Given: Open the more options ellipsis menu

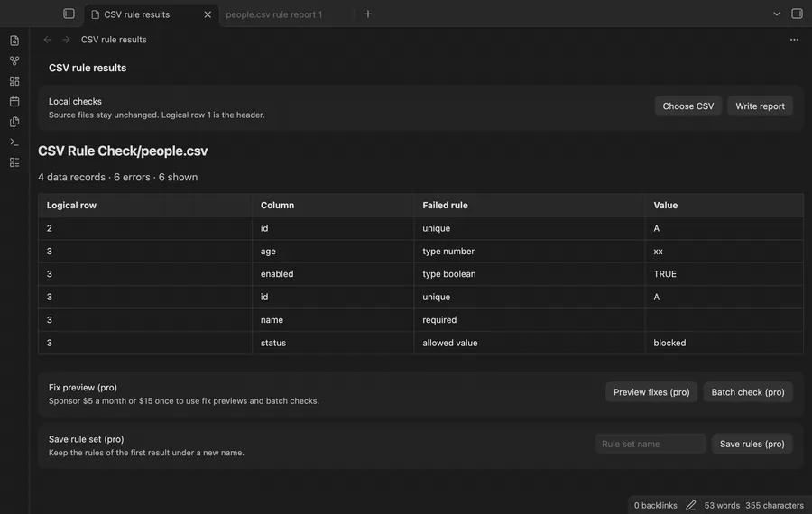Looking at the screenshot, I should click(x=794, y=40).
